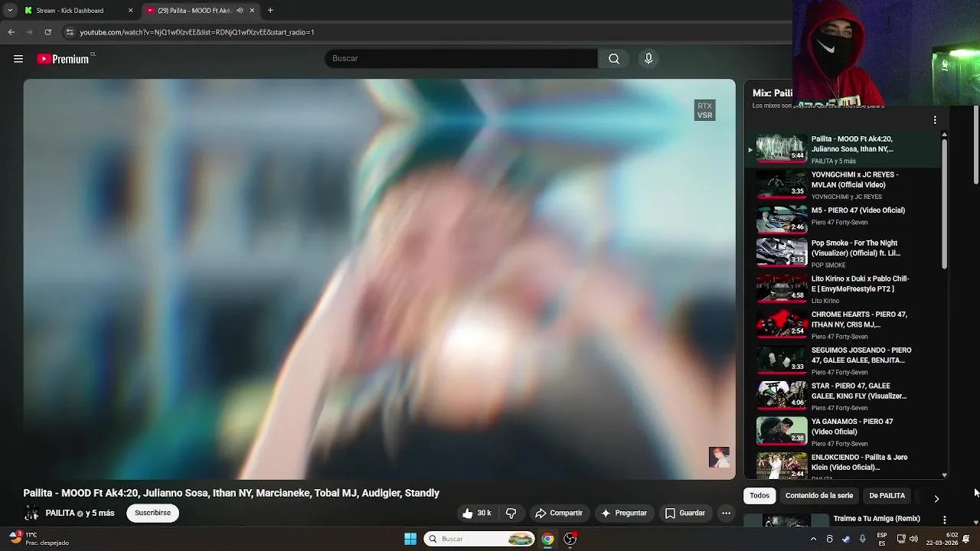This screenshot has width=980, height=551.
Task: Click the taskbar Buscar search box
Action: tap(480, 539)
